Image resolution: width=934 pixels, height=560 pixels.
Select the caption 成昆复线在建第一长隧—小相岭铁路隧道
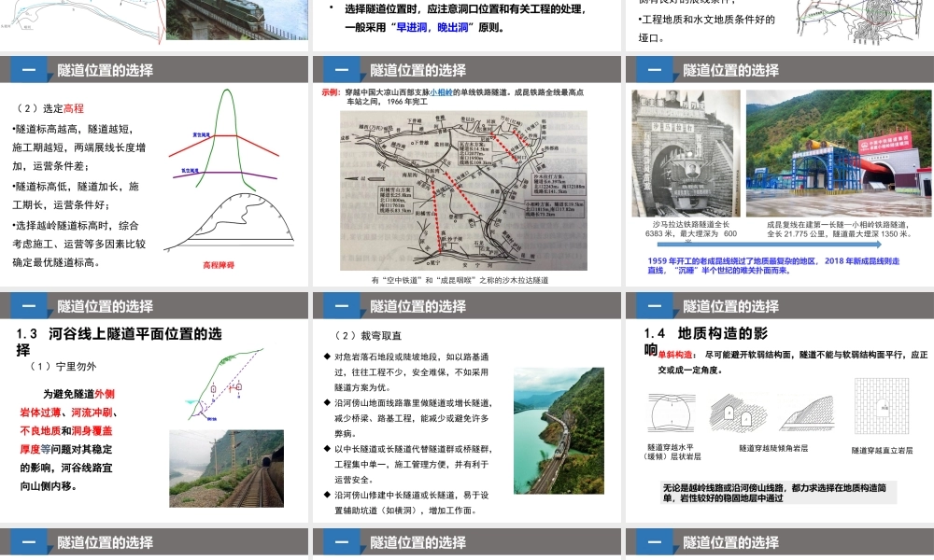pos(840,229)
